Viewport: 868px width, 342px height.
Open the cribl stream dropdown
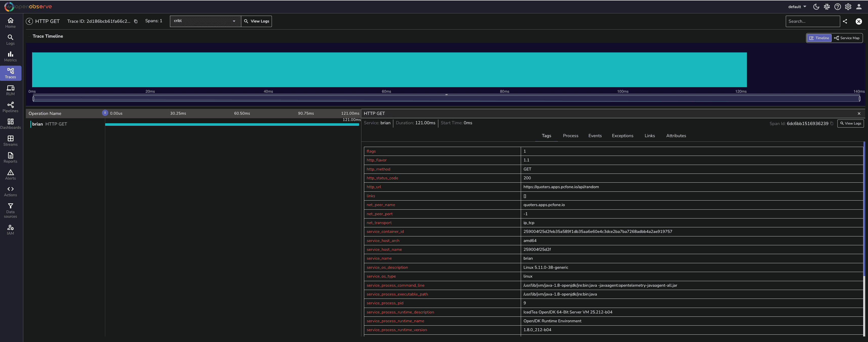[205, 21]
